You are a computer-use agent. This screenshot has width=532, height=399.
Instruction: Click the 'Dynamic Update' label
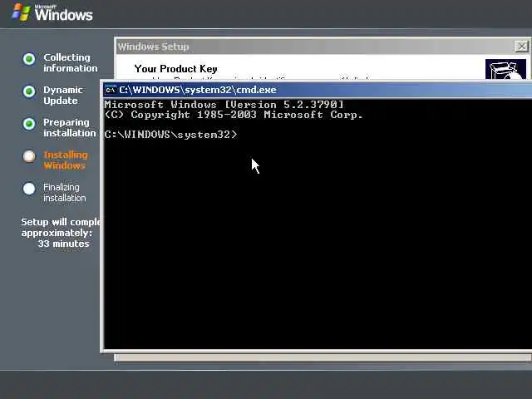click(63, 96)
